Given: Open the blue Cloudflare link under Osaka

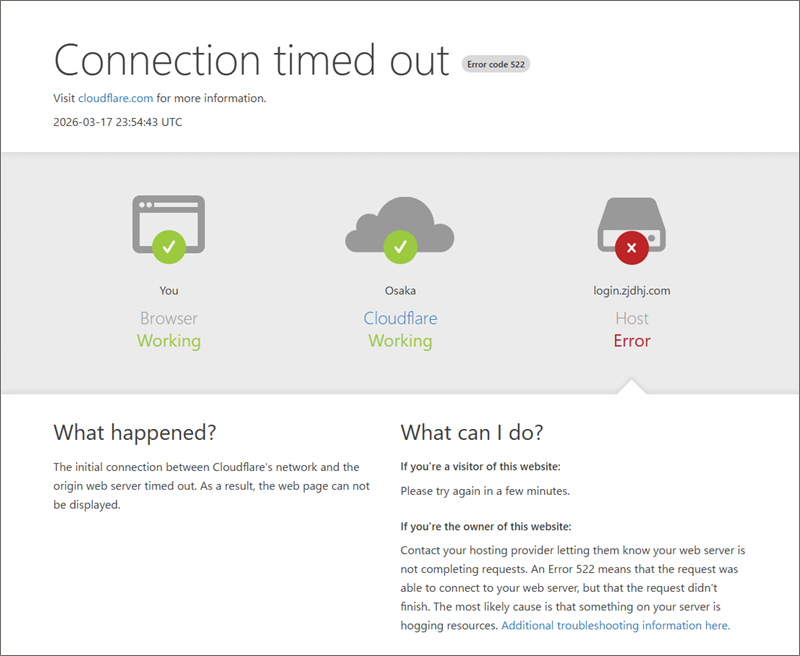Looking at the screenshot, I should [400, 318].
